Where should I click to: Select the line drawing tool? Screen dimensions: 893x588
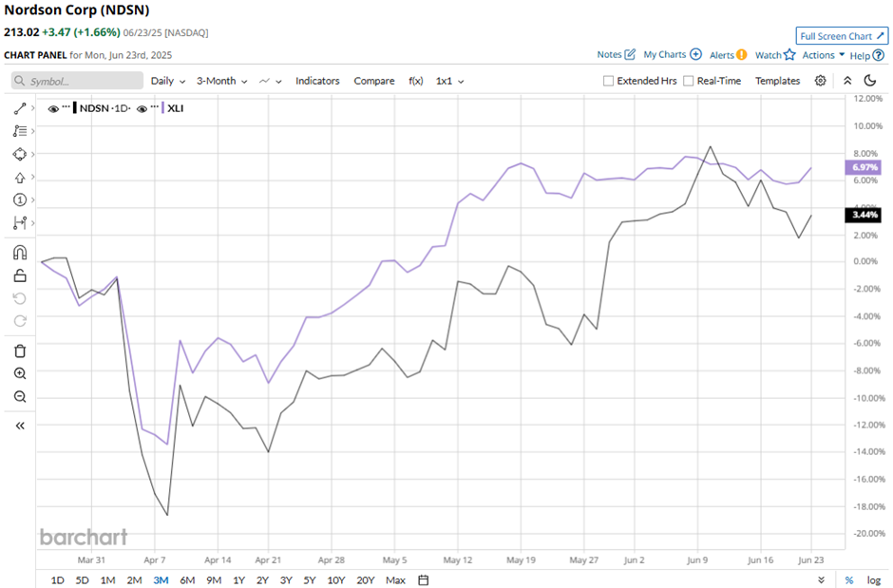click(x=19, y=109)
